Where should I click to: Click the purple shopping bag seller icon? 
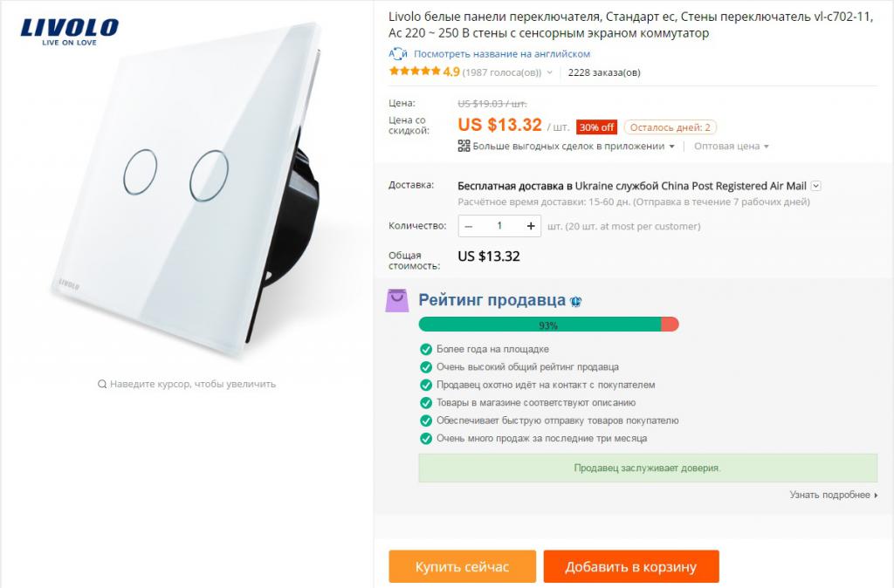click(x=397, y=300)
